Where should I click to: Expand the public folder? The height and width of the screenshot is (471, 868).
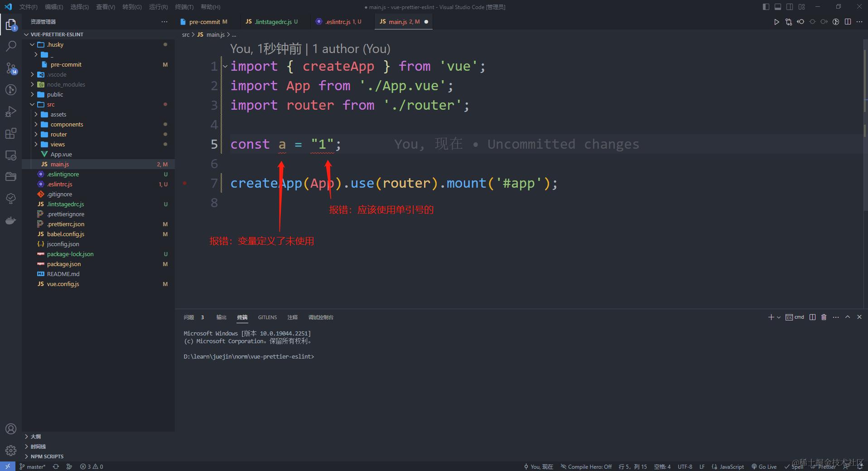32,94
